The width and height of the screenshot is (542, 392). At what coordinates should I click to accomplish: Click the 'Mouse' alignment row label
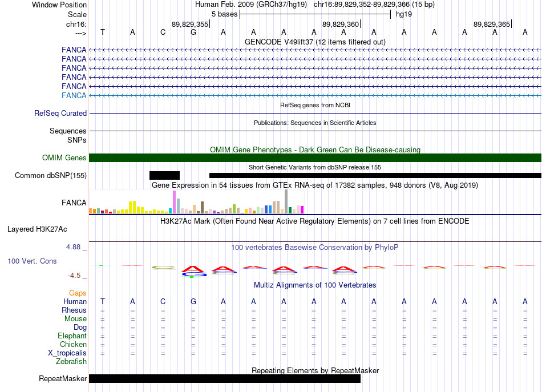pos(75,319)
